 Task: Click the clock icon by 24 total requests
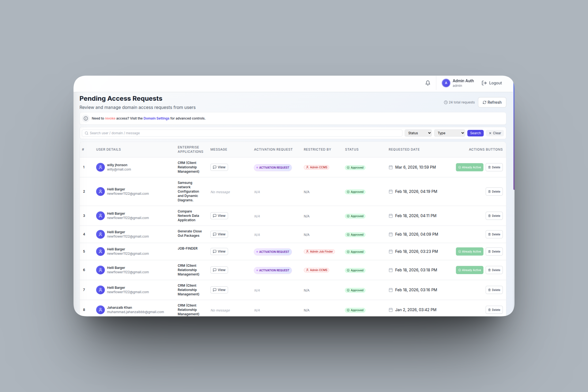[x=446, y=102]
